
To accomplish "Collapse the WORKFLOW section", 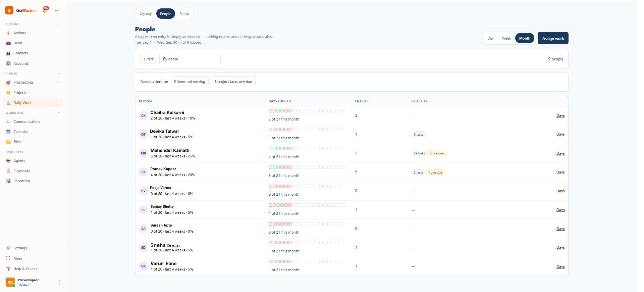I will 59,113.
